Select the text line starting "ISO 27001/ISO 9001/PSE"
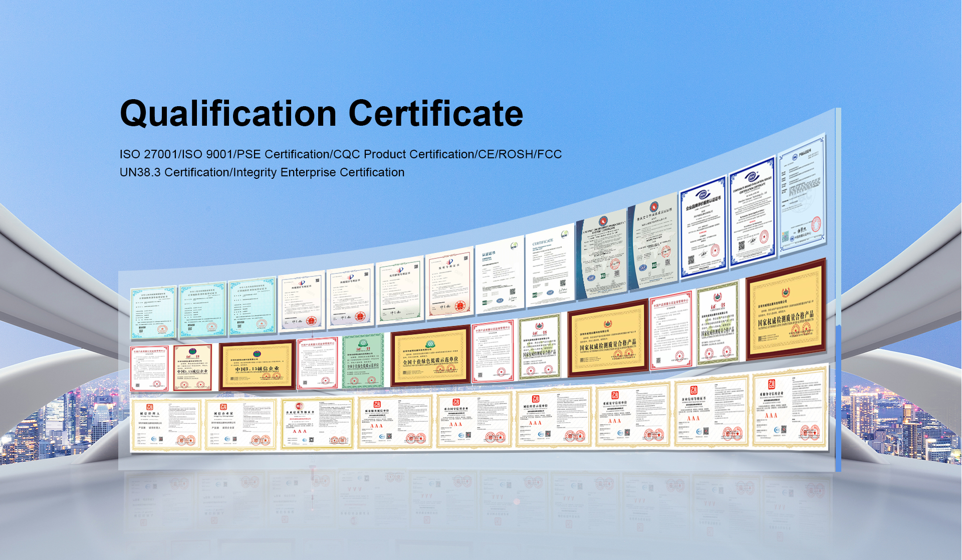 341,154
